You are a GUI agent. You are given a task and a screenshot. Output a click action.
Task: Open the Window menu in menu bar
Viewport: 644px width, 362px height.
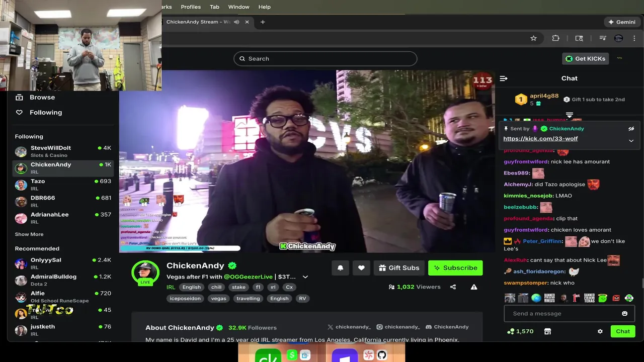point(238,7)
